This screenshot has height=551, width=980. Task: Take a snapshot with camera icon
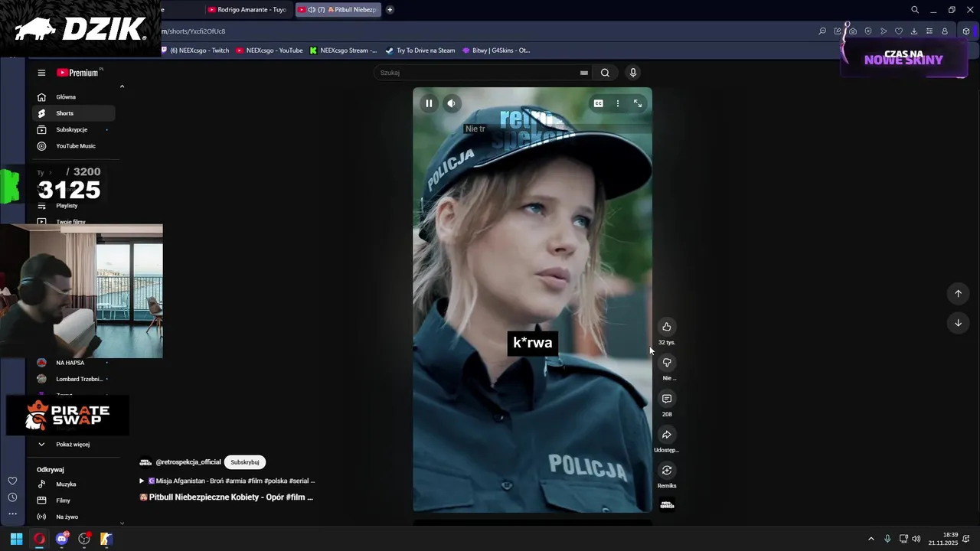tap(853, 31)
